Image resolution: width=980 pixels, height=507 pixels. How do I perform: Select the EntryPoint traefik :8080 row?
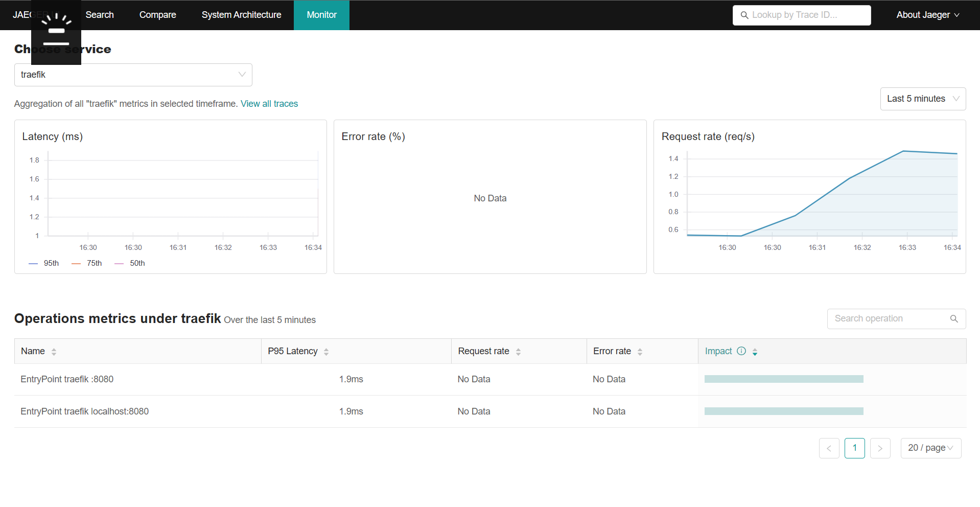coord(491,379)
